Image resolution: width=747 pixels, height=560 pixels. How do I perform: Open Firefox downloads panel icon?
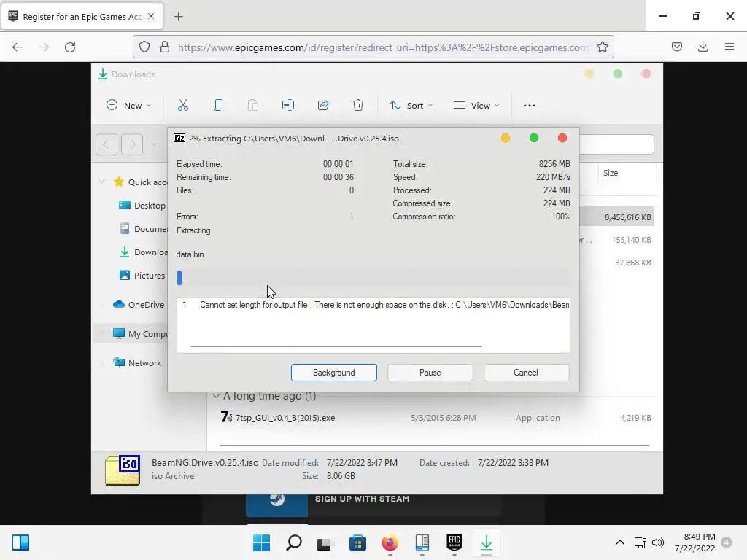703,47
